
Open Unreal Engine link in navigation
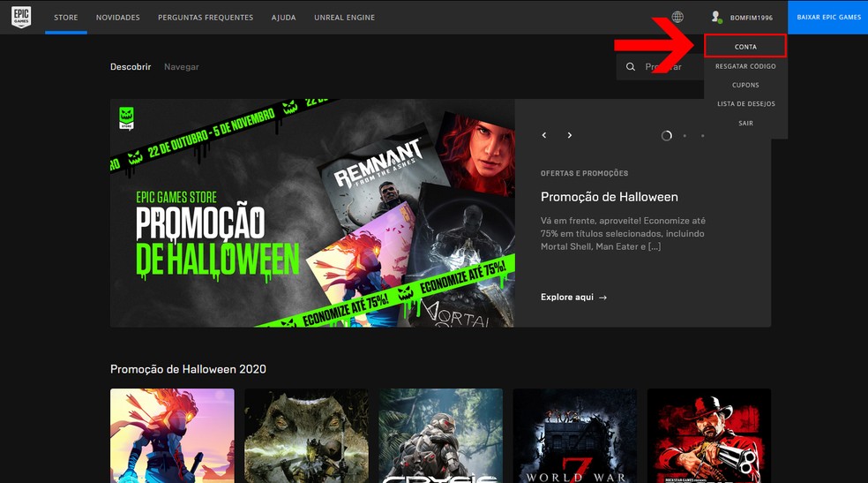click(344, 18)
